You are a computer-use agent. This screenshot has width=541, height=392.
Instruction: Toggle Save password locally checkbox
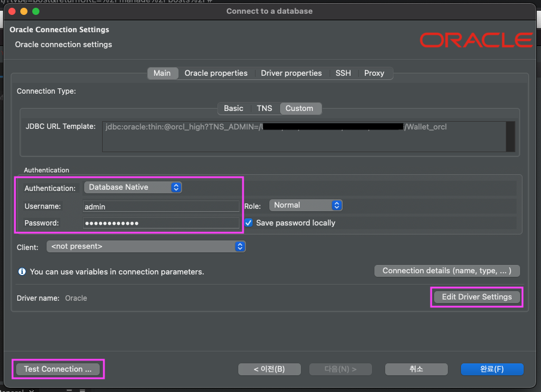click(248, 223)
